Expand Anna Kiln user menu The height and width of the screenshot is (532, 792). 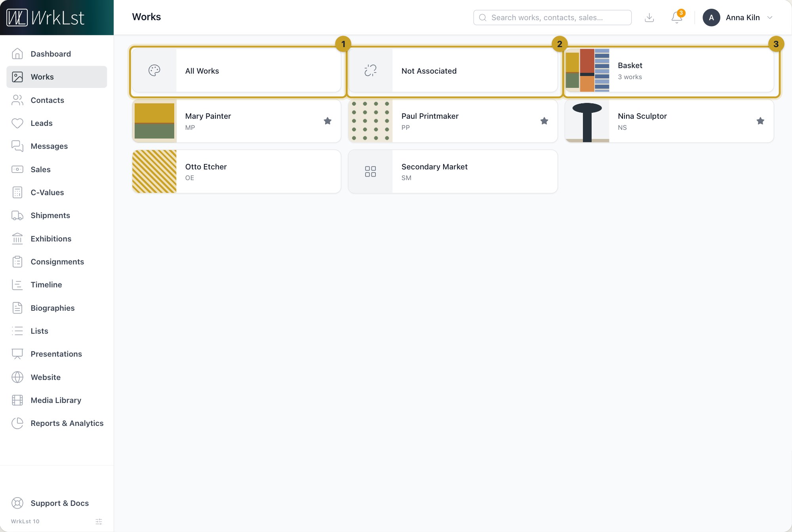click(x=738, y=17)
